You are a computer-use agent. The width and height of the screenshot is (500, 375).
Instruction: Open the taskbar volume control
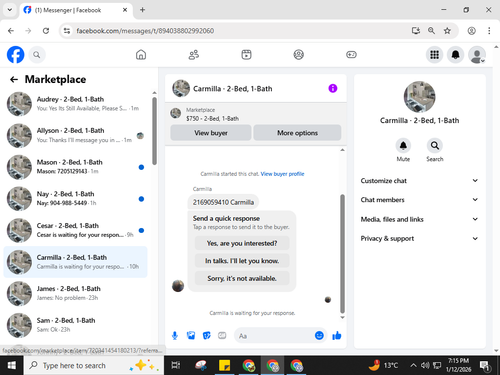tap(425, 365)
